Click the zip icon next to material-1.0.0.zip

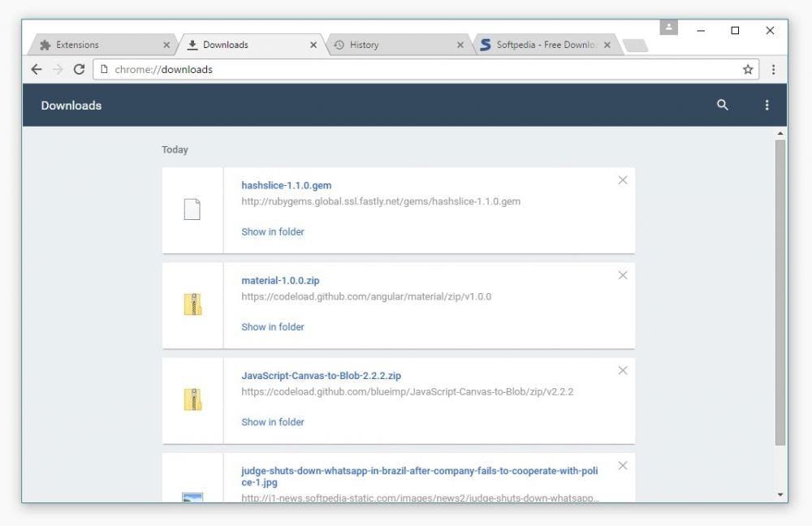[192, 304]
